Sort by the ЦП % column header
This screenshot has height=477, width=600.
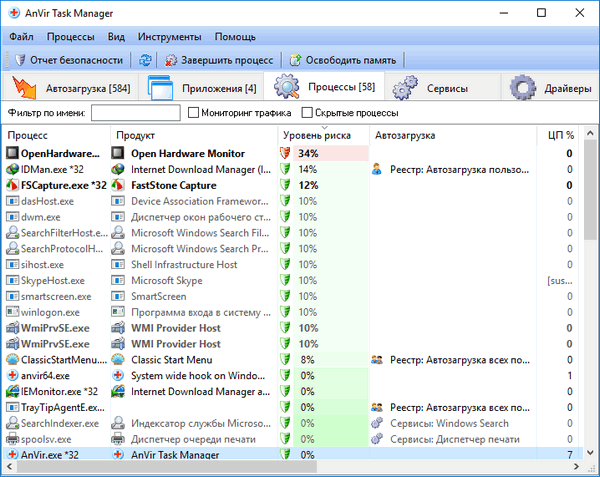[x=560, y=134]
